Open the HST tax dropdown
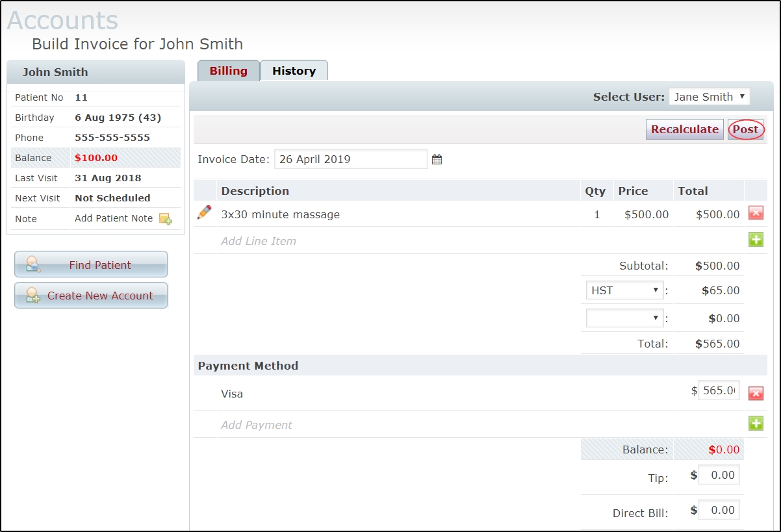This screenshot has height=532, width=781. pyautogui.click(x=624, y=290)
